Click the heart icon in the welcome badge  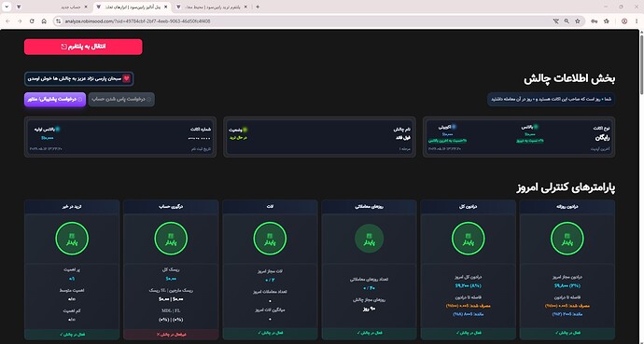pyautogui.click(x=127, y=78)
